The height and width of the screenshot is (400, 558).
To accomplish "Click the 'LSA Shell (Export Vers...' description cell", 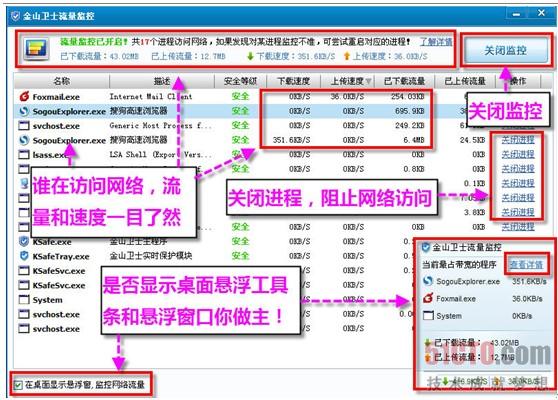I will pyautogui.click(x=161, y=154).
